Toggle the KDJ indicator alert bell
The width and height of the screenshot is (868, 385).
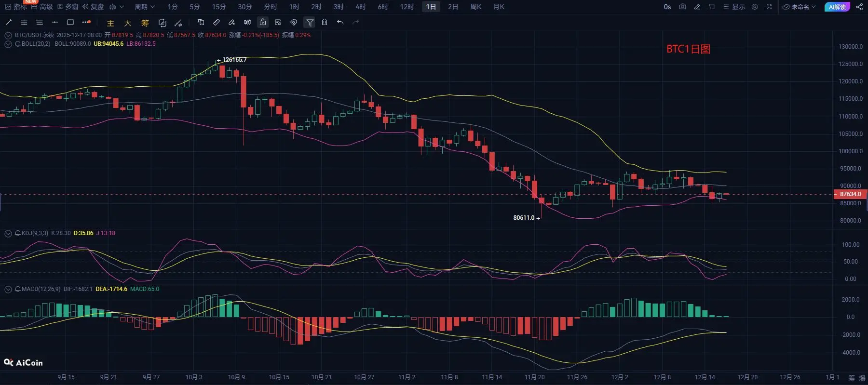18,233
